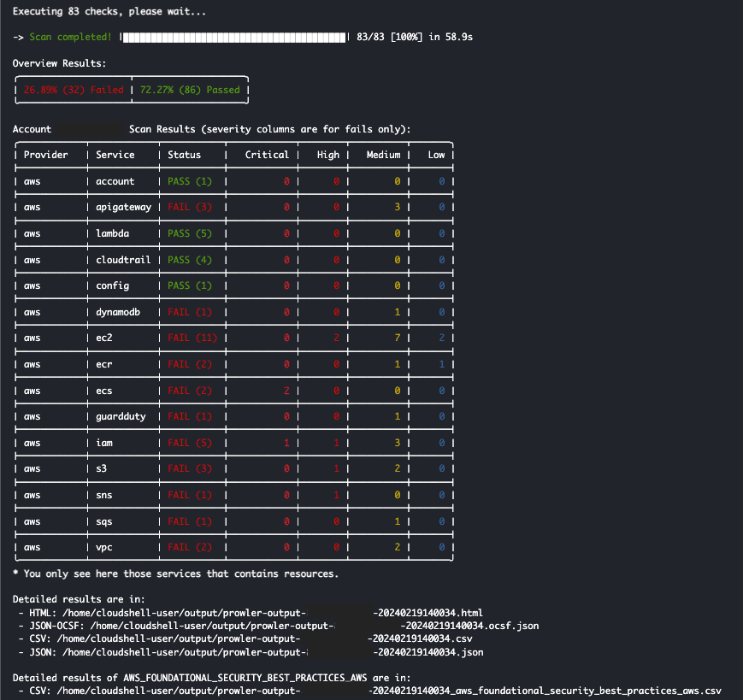Click the Medium value 3 for apigateway
The width and height of the screenshot is (743, 700).
398,207
